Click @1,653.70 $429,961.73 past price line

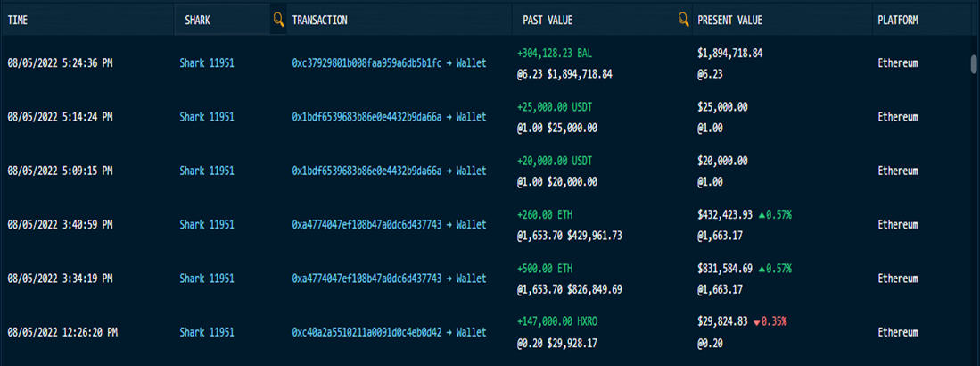(570, 236)
